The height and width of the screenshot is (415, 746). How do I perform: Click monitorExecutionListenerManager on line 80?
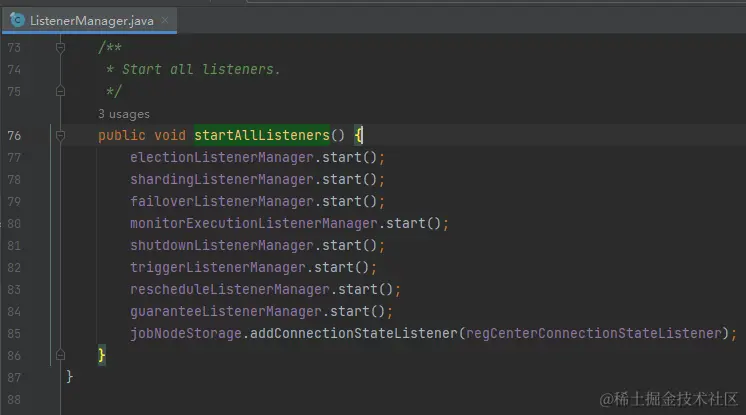pyautogui.click(x=254, y=223)
